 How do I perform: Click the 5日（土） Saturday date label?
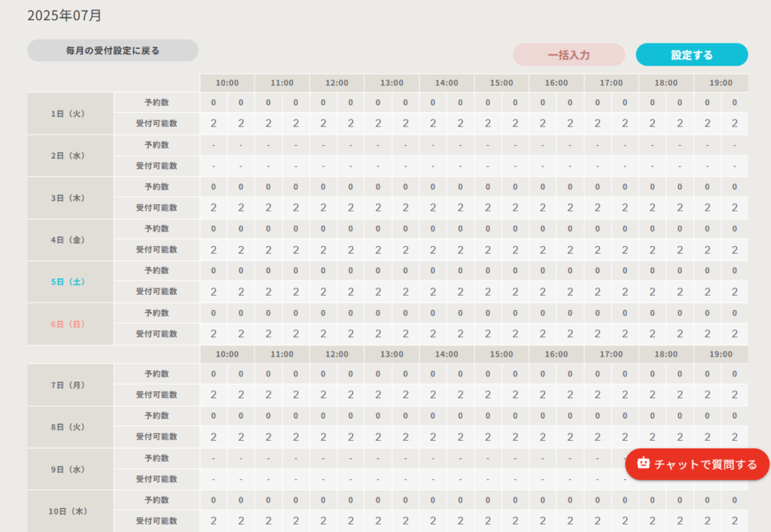click(x=70, y=282)
